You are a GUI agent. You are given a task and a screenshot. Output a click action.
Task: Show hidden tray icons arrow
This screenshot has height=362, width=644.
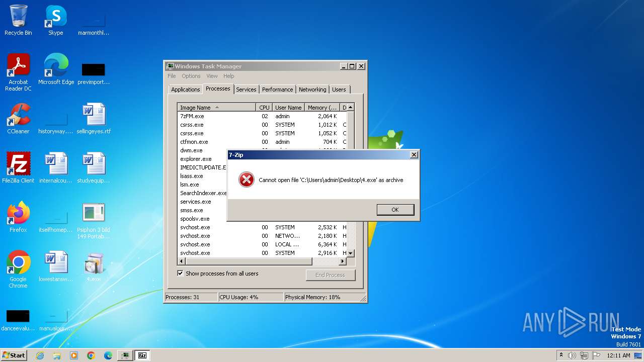point(561,355)
